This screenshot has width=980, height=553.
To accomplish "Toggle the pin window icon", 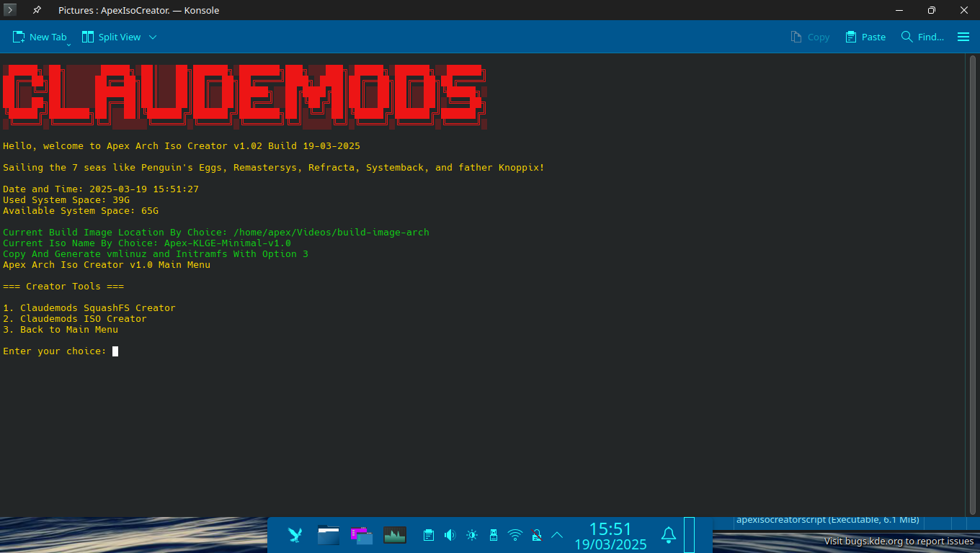I will [x=37, y=10].
